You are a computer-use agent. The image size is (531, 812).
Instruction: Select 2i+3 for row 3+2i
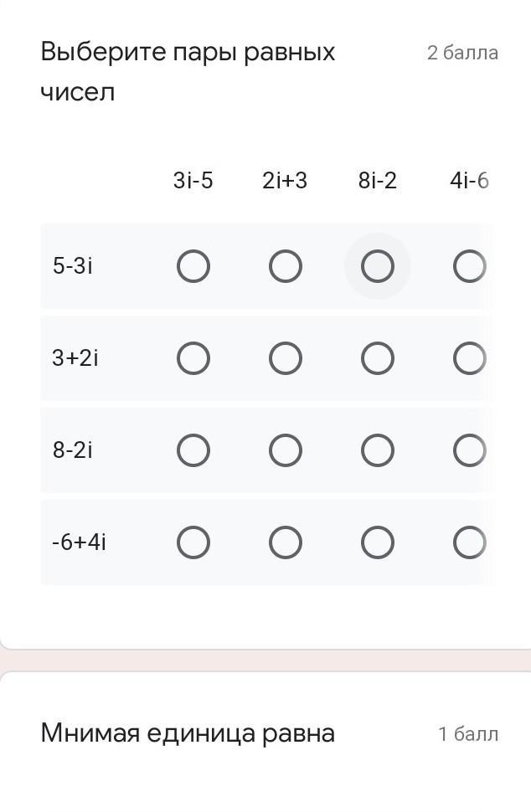click(x=286, y=359)
